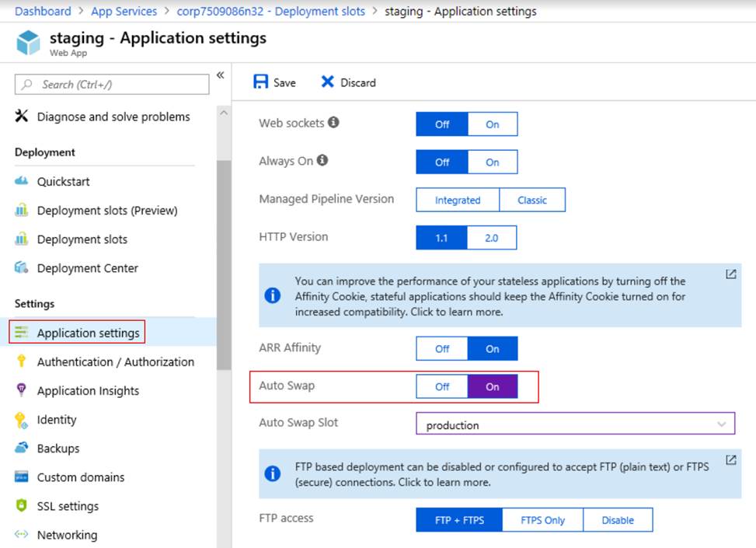756x548 pixels.
Task: Open Deployment Center in sidebar
Action: pyautogui.click(x=87, y=268)
